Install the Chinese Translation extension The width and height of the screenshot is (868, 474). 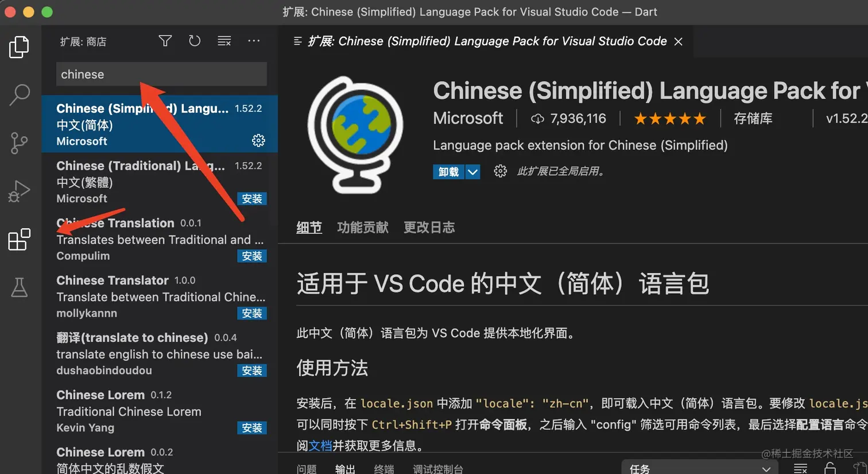pyautogui.click(x=252, y=256)
